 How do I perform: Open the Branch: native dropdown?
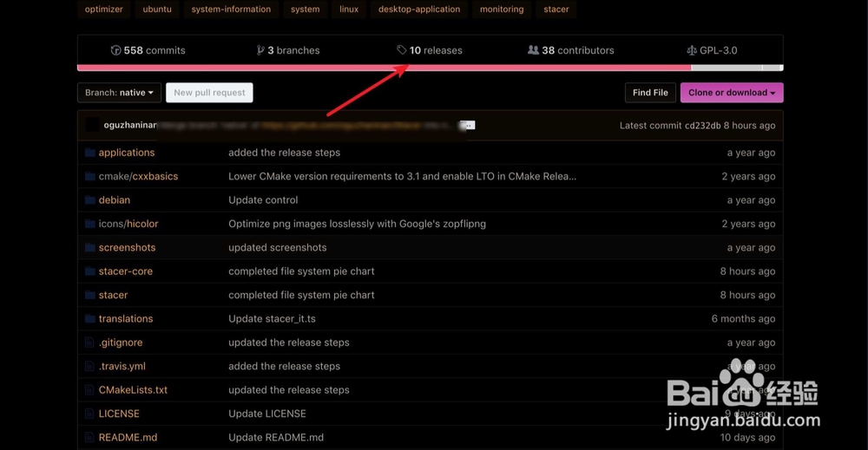tap(119, 92)
